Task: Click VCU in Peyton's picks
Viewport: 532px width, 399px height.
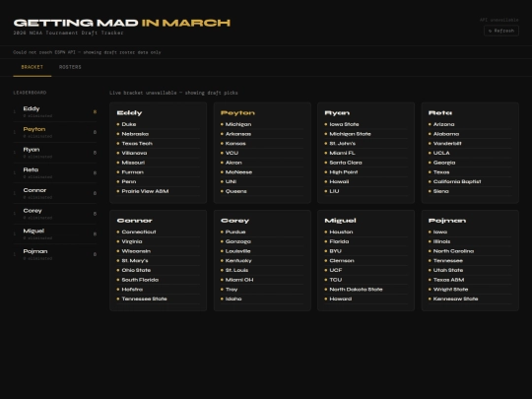Action: (233, 153)
